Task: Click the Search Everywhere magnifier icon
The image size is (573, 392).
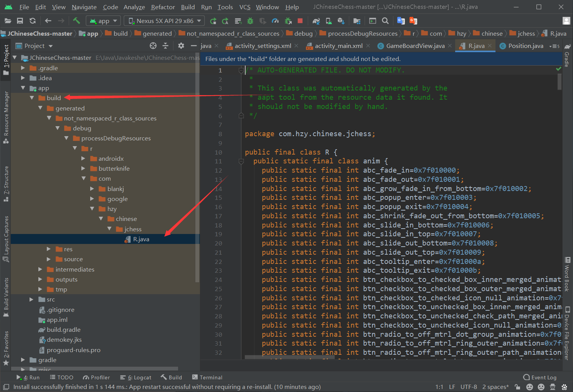Action: 385,21
